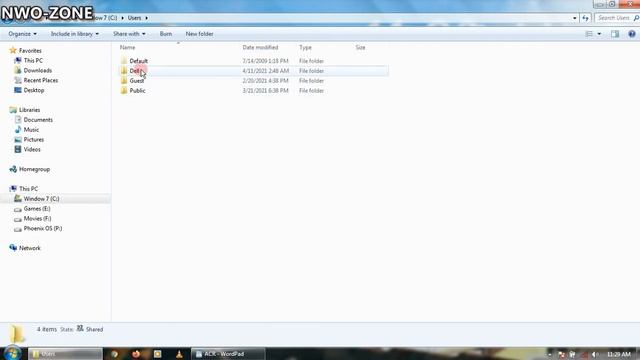Switch to ACR - WordPad on taskbar

point(228,354)
